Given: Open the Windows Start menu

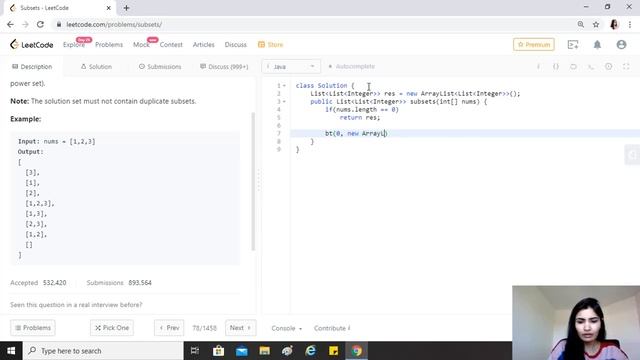Looking at the screenshot, I should tap(11, 351).
